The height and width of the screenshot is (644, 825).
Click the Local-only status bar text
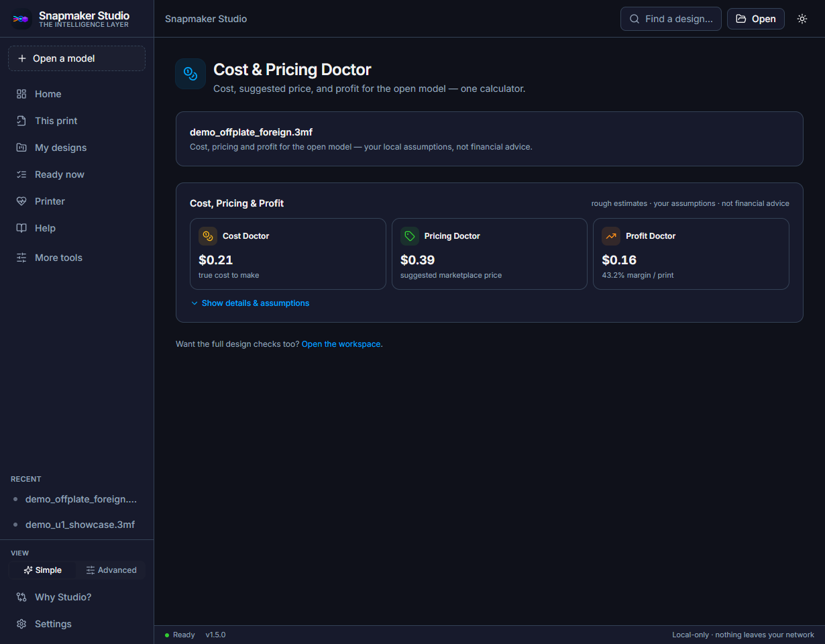click(743, 635)
